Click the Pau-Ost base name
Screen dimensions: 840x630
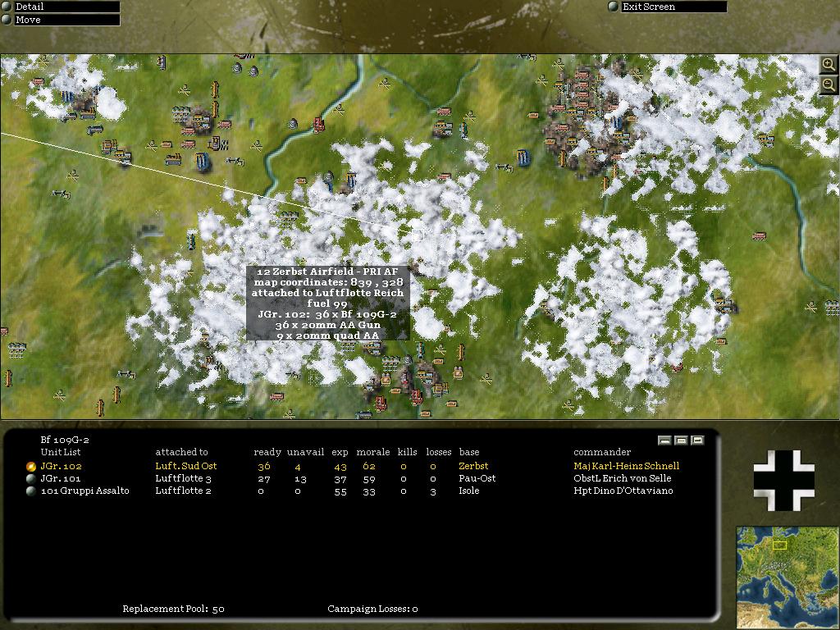point(477,478)
